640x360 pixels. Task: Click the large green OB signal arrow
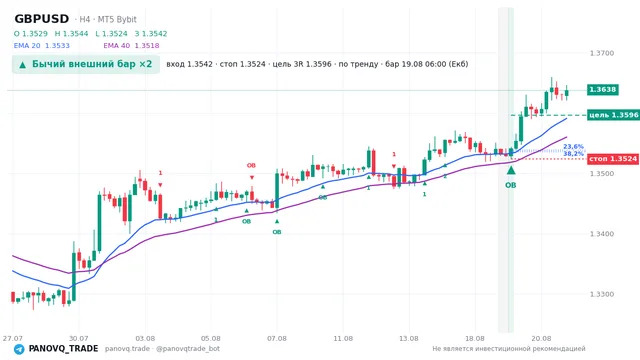pyautogui.click(x=511, y=170)
